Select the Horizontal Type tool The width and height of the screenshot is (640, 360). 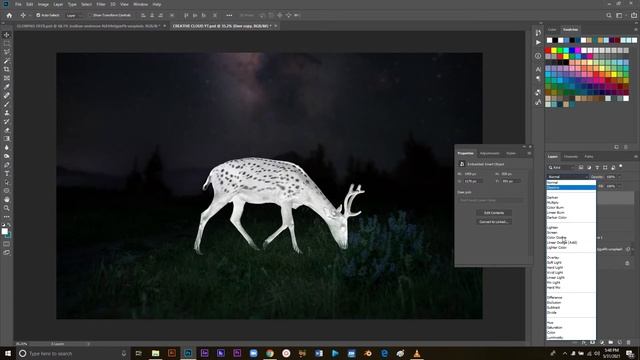(x=7, y=173)
